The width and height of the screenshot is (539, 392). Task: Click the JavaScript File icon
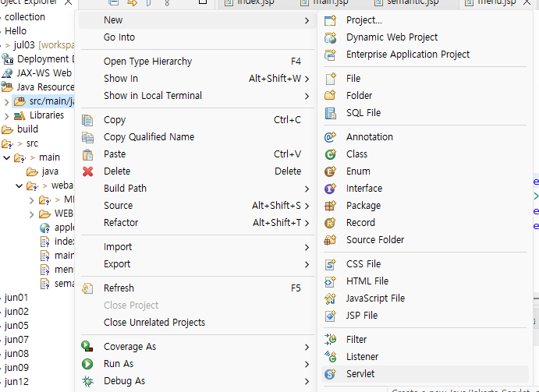tap(331, 298)
